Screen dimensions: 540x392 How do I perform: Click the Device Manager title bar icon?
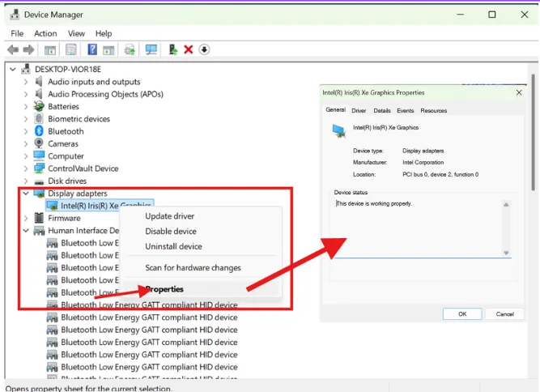[15, 15]
